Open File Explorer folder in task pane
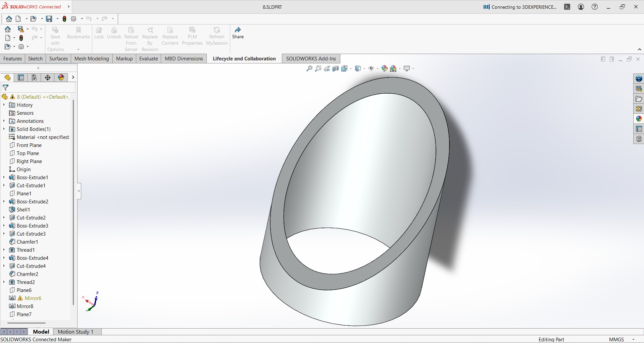 click(639, 99)
